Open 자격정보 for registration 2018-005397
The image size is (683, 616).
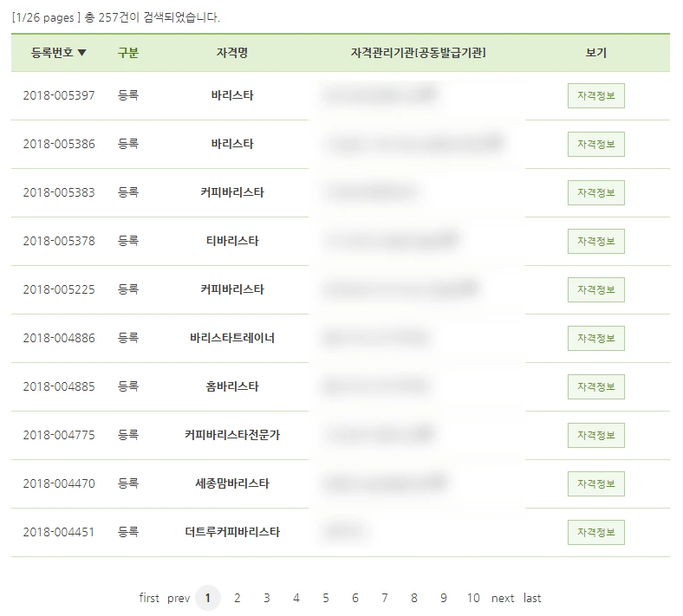click(595, 96)
